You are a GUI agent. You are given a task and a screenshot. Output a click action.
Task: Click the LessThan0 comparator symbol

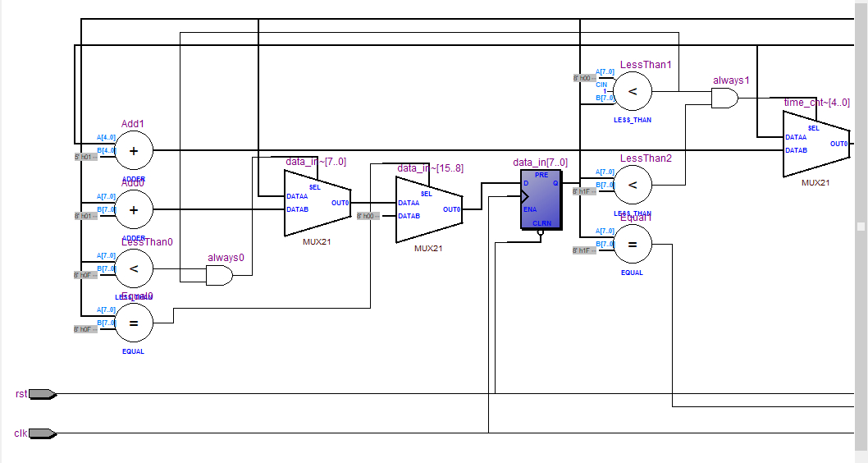coord(134,268)
